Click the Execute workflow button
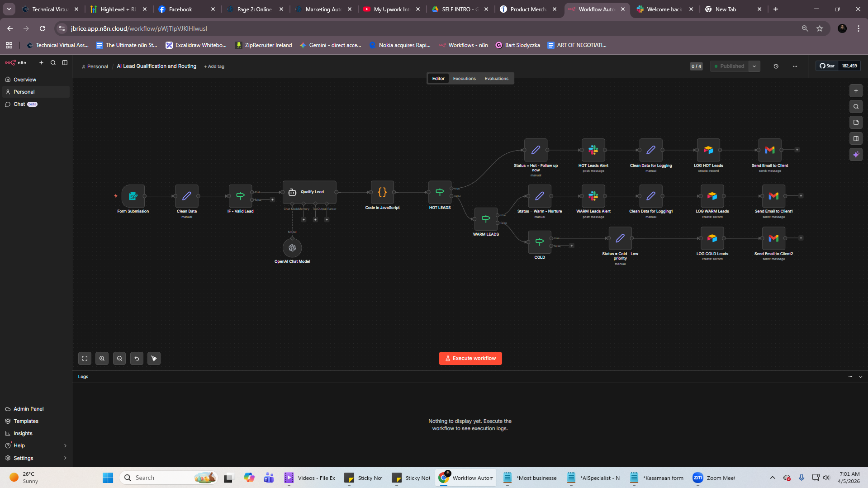The height and width of the screenshot is (488, 868). coord(470,358)
